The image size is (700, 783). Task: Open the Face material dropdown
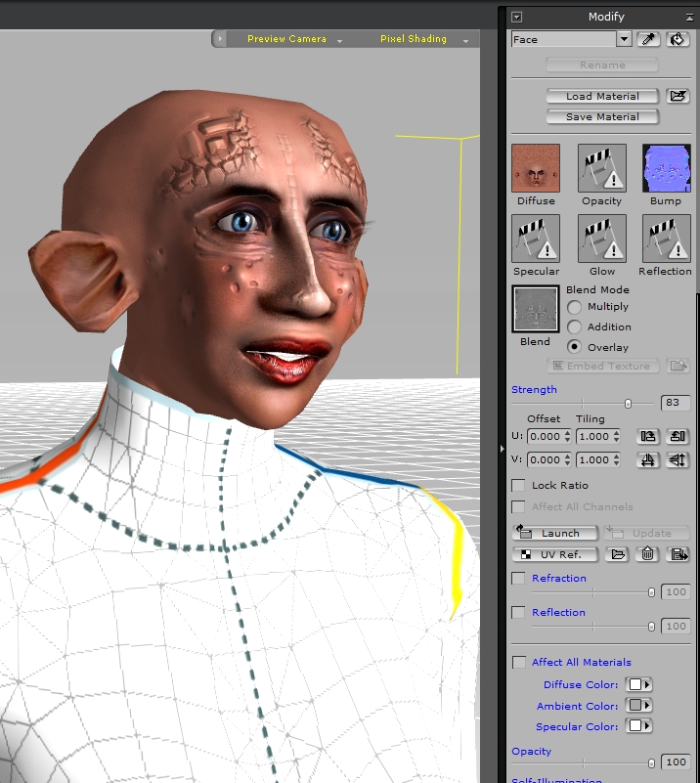[624, 39]
